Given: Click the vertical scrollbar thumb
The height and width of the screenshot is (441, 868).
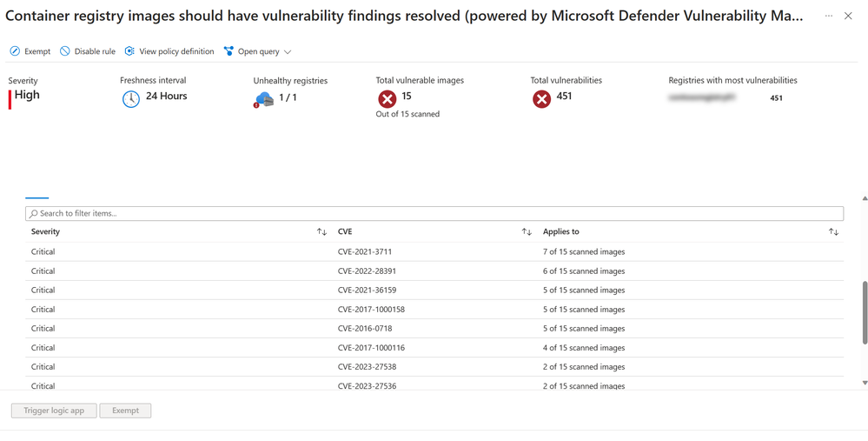Looking at the screenshot, I should point(864,313).
